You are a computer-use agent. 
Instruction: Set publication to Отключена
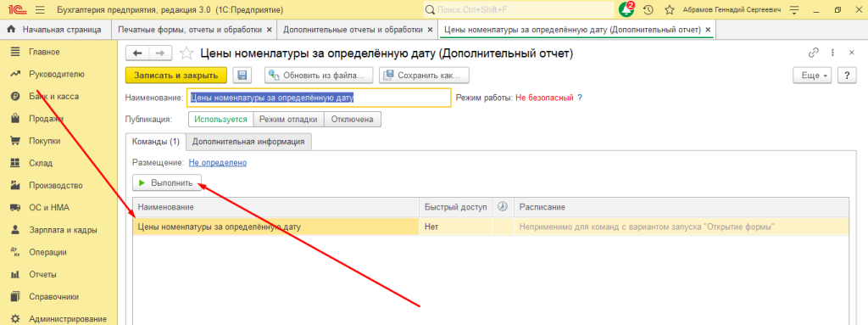353,120
